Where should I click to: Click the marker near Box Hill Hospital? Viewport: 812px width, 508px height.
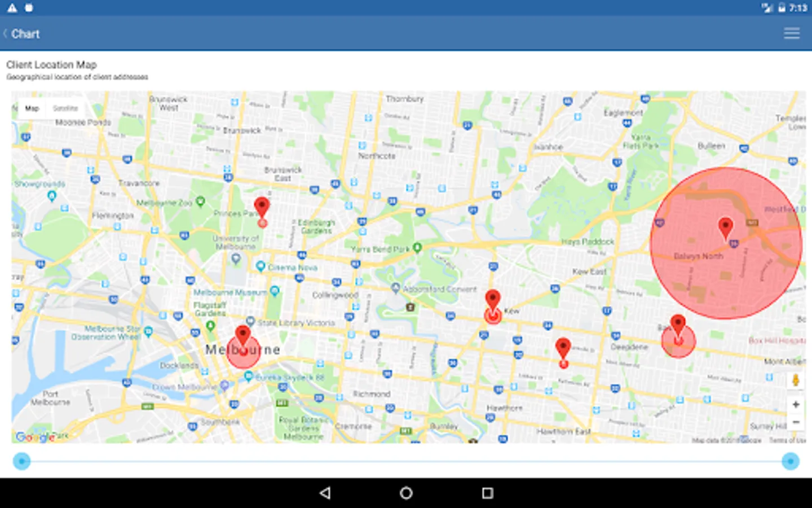(x=678, y=323)
